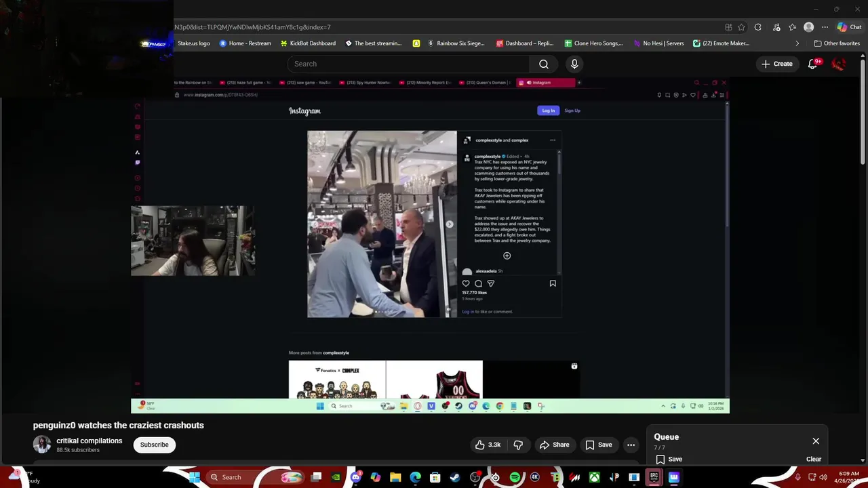Open The best streamin... bookmark
This screenshot has height=488, width=868.
click(374, 43)
